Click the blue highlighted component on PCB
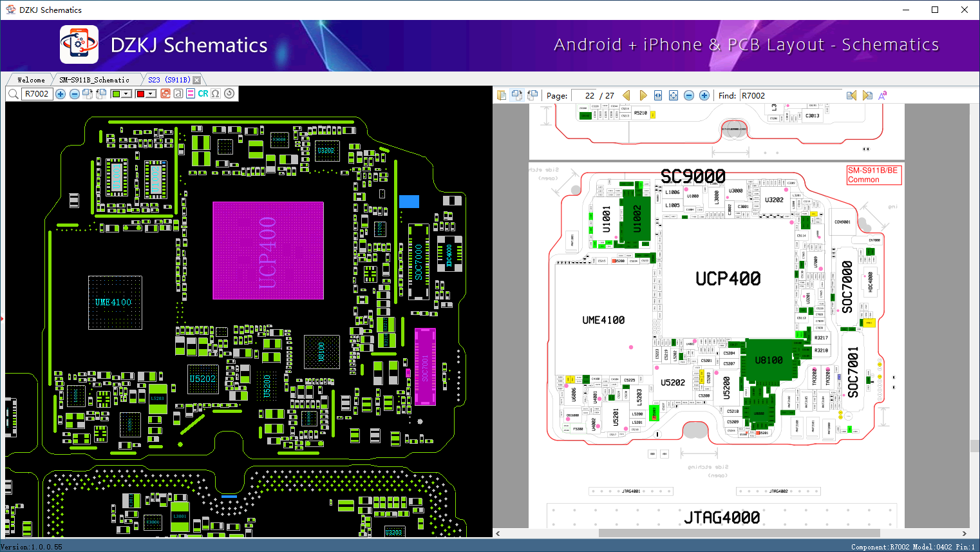Screen dimensions: 980x552 point(409,202)
